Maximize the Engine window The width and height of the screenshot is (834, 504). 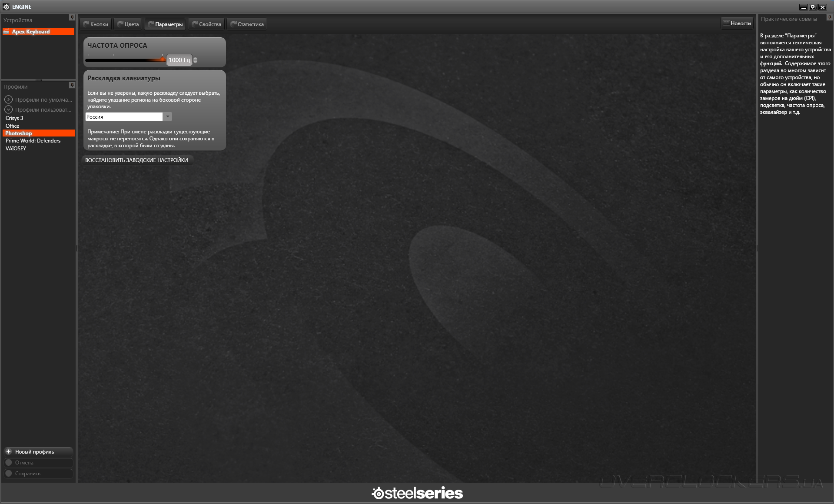pos(813,7)
